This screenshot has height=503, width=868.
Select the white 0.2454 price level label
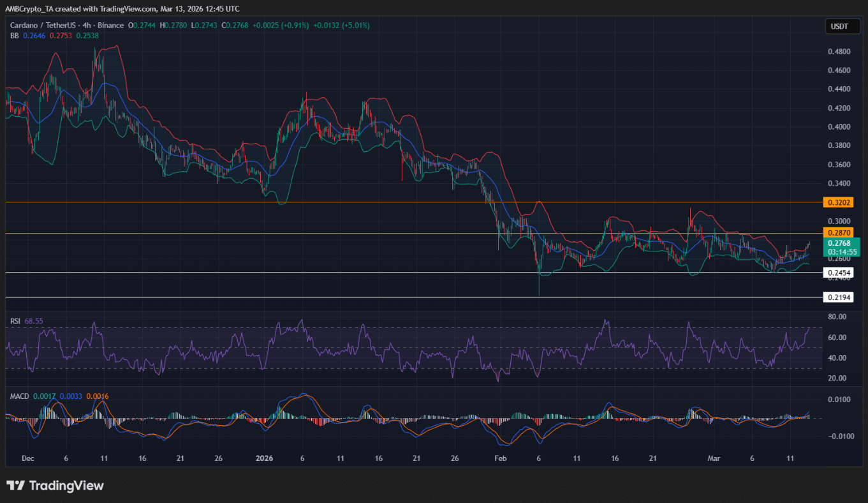(x=839, y=273)
